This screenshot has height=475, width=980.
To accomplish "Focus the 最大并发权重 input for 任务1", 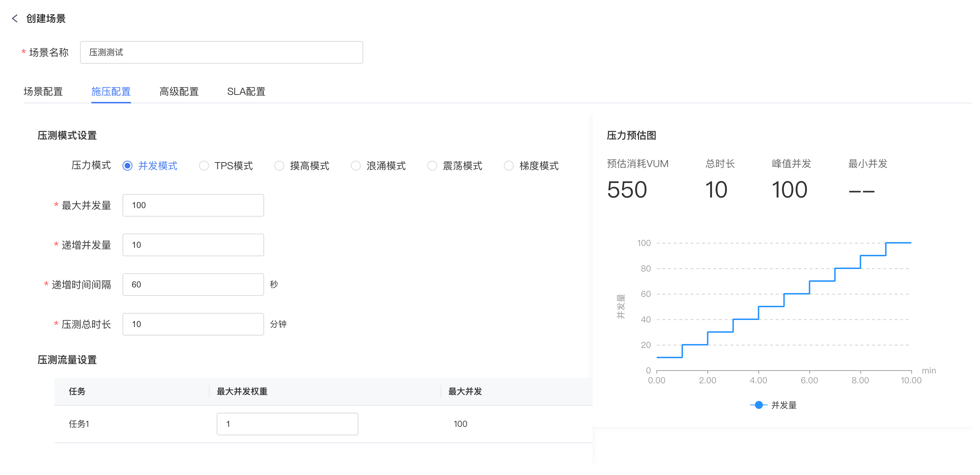I will (287, 424).
